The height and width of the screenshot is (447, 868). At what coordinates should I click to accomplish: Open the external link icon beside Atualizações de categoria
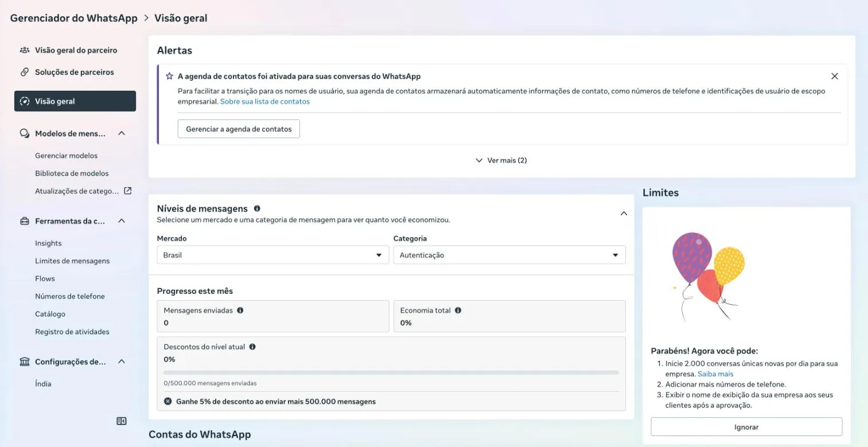pos(128,191)
